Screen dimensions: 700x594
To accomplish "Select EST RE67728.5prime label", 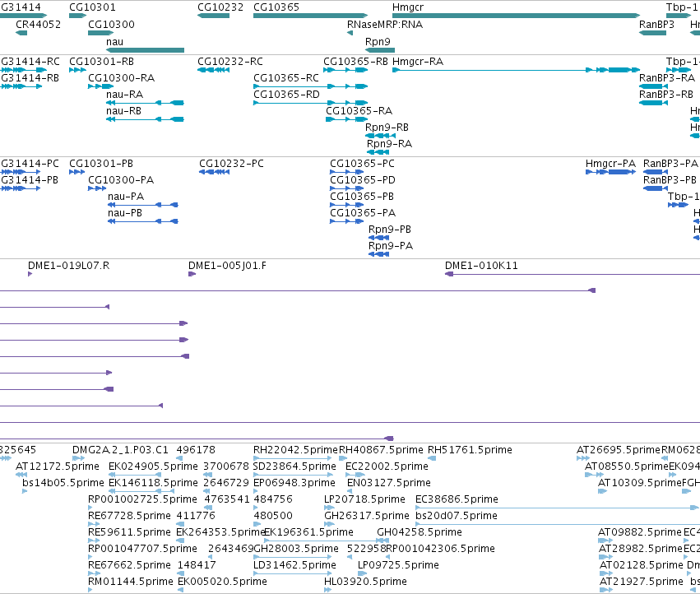I will click(129, 515).
